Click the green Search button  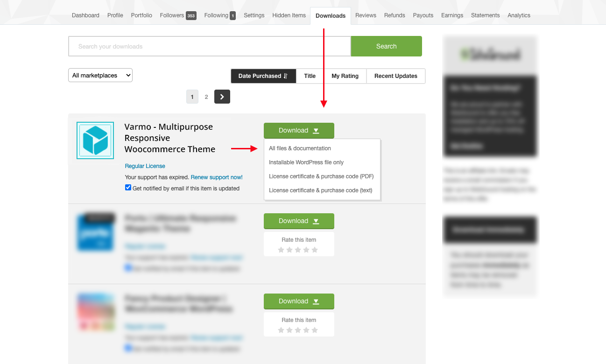(x=386, y=46)
